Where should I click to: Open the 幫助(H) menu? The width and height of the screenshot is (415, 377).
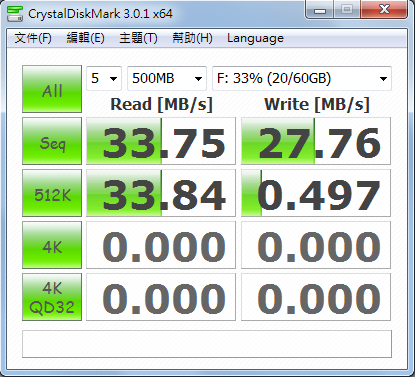click(192, 38)
